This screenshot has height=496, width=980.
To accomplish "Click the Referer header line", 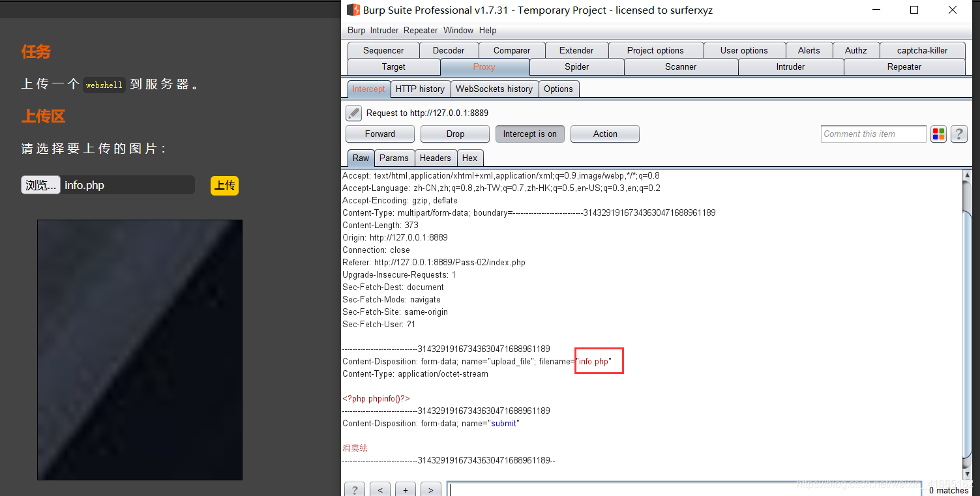I will click(x=434, y=262).
